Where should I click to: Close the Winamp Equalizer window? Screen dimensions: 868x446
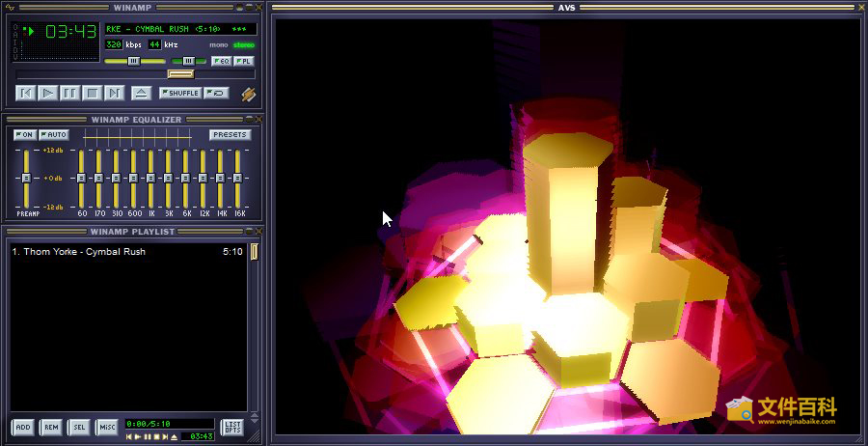click(x=258, y=119)
